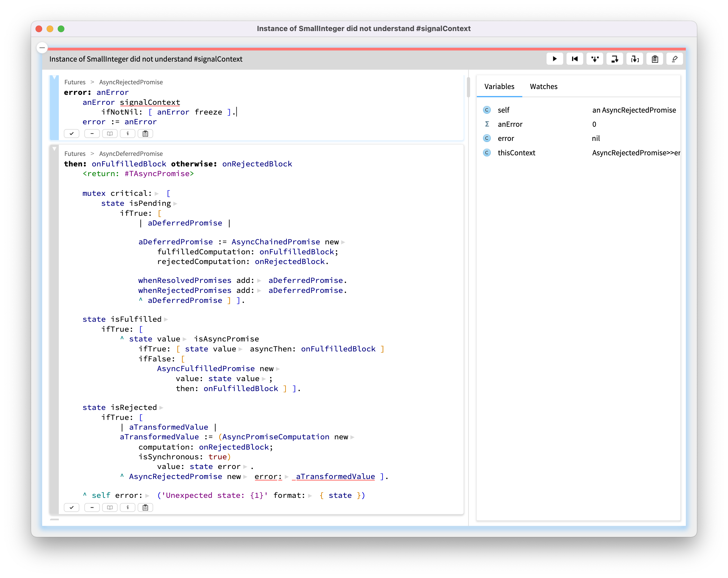Viewport: 728px width, 578px height.
Task: Select the anError variable row
Action: click(510, 124)
